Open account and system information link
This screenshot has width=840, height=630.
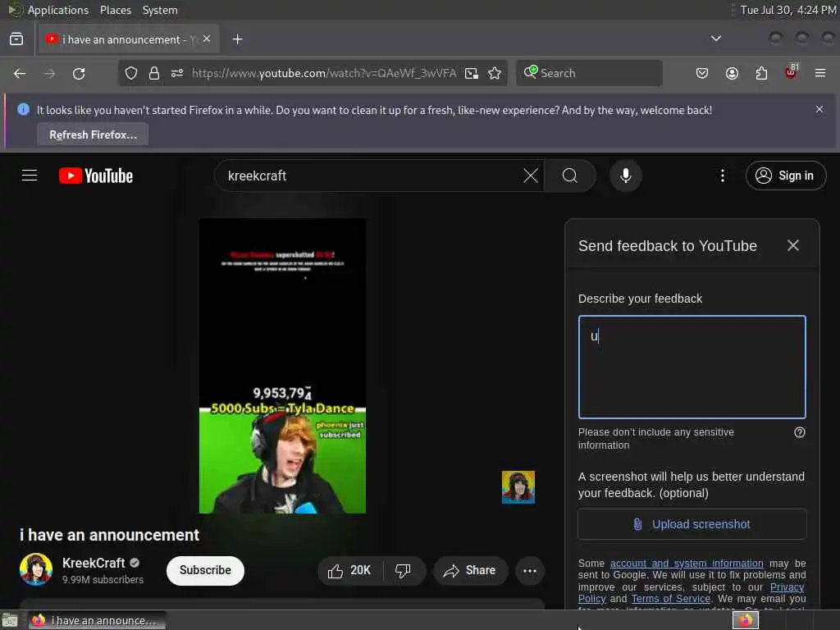[687, 564]
